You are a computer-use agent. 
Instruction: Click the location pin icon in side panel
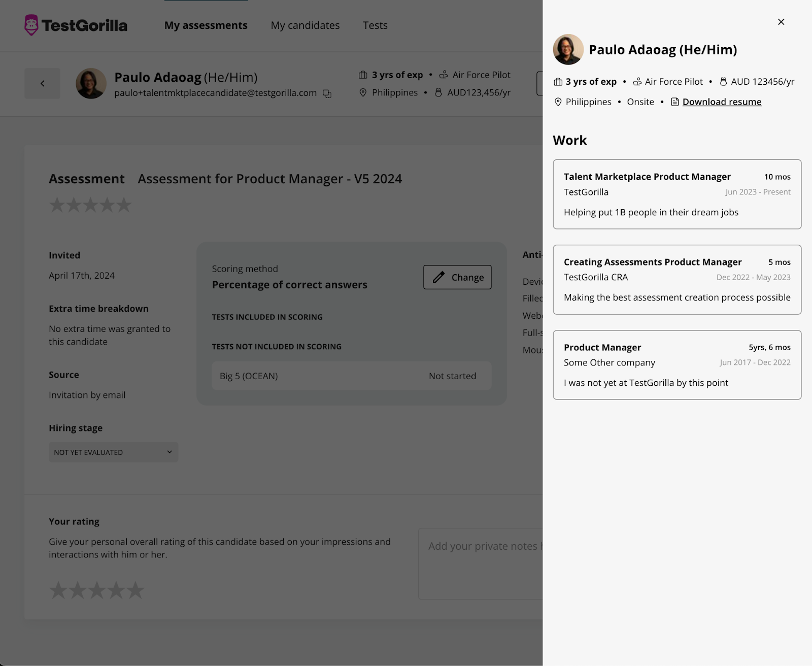point(558,102)
